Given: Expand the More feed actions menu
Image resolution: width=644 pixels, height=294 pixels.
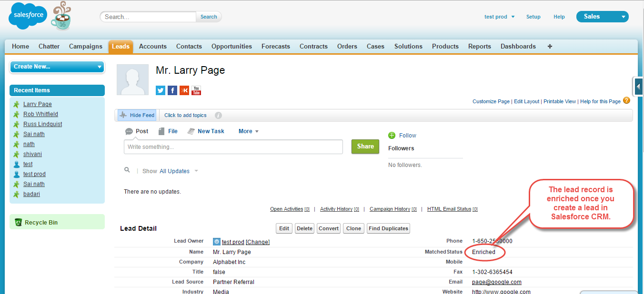Looking at the screenshot, I should point(248,131).
